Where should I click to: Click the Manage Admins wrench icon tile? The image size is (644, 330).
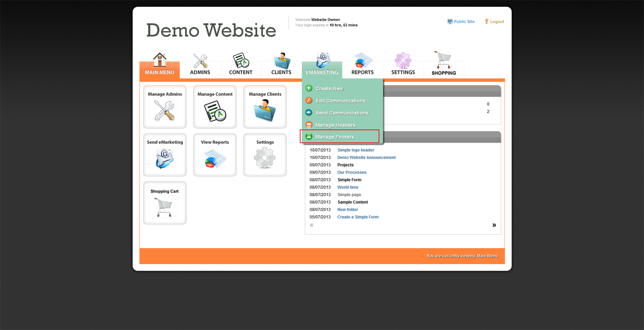(165, 107)
